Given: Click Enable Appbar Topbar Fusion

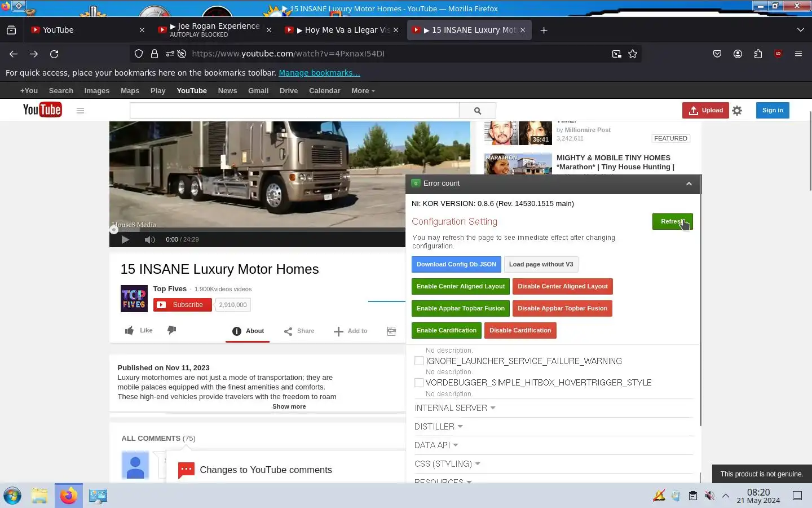Looking at the screenshot, I should (x=461, y=308).
